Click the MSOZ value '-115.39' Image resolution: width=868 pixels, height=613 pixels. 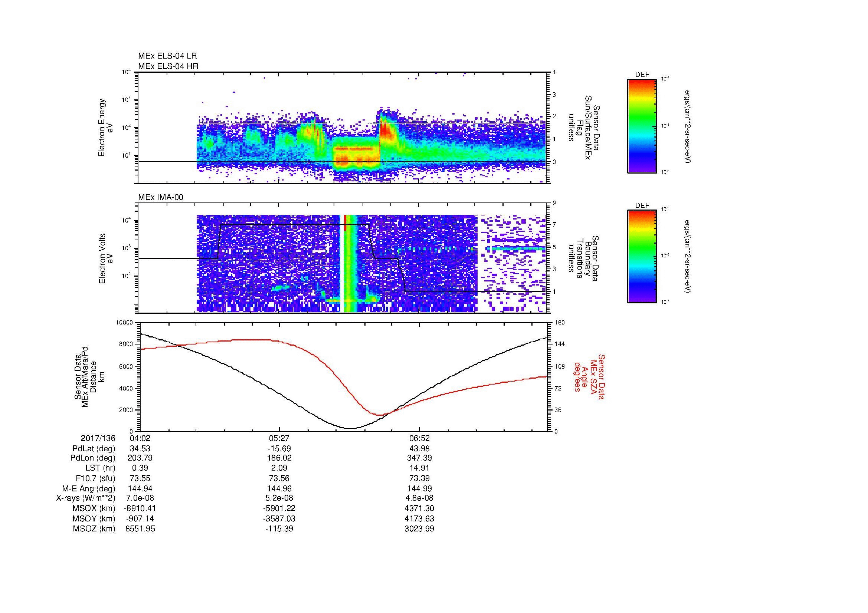point(279,529)
